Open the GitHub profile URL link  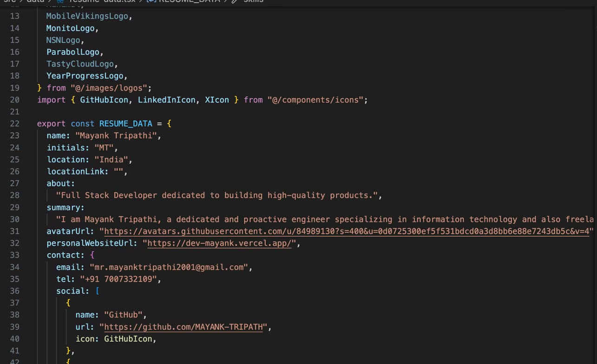click(184, 327)
